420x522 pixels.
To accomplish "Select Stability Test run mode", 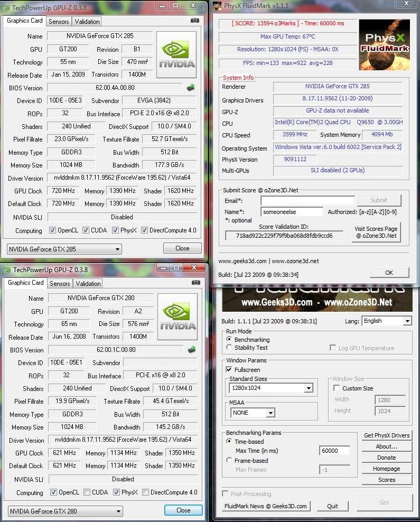I will tap(229, 347).
